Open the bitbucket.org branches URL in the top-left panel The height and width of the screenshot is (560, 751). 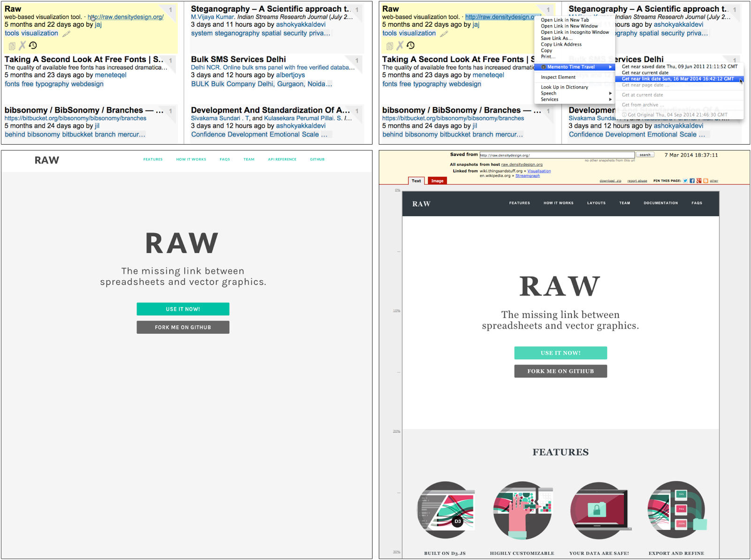pyautogui.click(x=76, y=118)
